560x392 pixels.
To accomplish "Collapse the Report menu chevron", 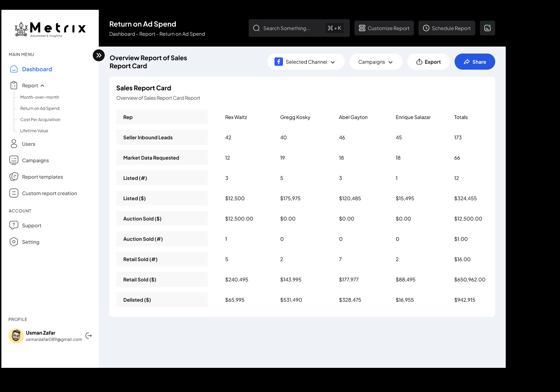I will coord(42,85).
